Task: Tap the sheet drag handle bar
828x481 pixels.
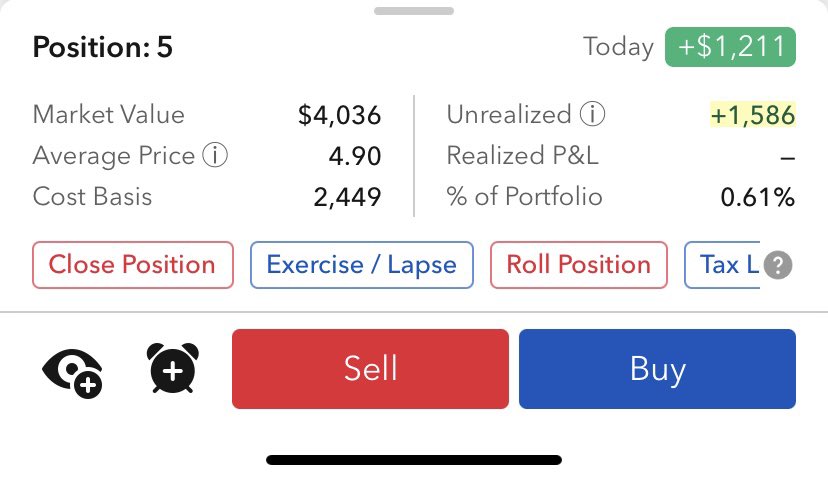Action: 414,11
